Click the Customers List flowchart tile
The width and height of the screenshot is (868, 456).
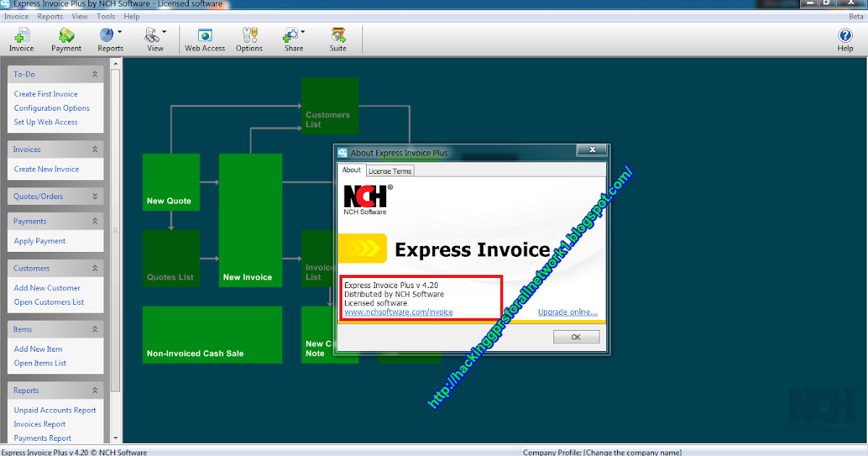pyautogui.click(x=330, y=106)
